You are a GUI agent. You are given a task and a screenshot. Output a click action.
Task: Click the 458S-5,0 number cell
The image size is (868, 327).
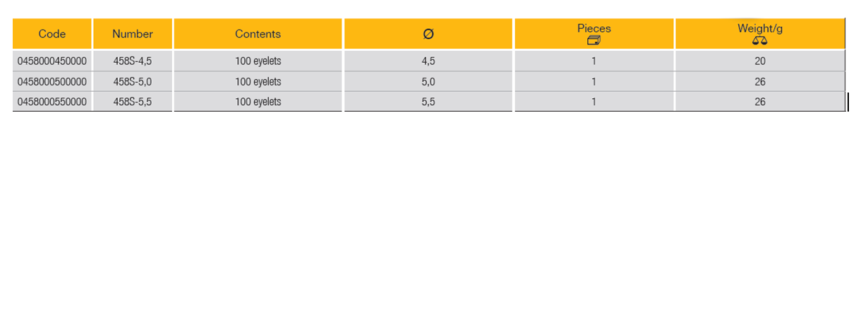(x=133, y=82)
